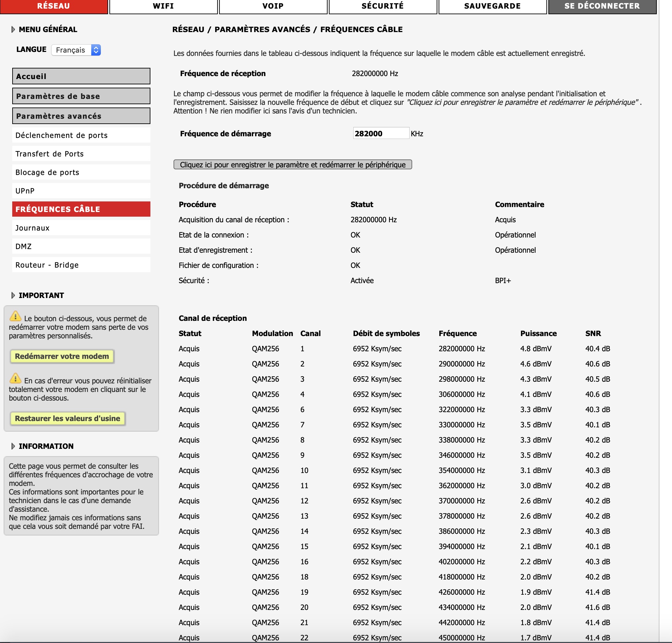The image size is (672, 643).
Task: Open the language selection dropdown
Action: [76, 50]
